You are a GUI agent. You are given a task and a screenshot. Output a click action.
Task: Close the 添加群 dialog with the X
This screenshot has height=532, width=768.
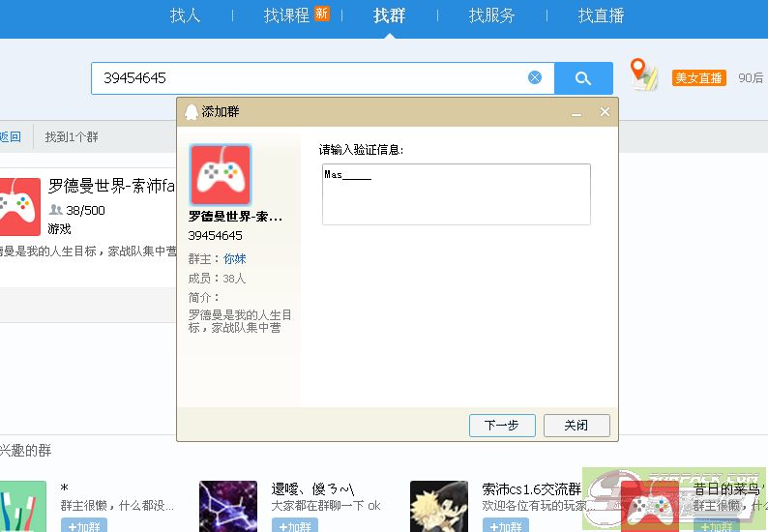point(606,112)
